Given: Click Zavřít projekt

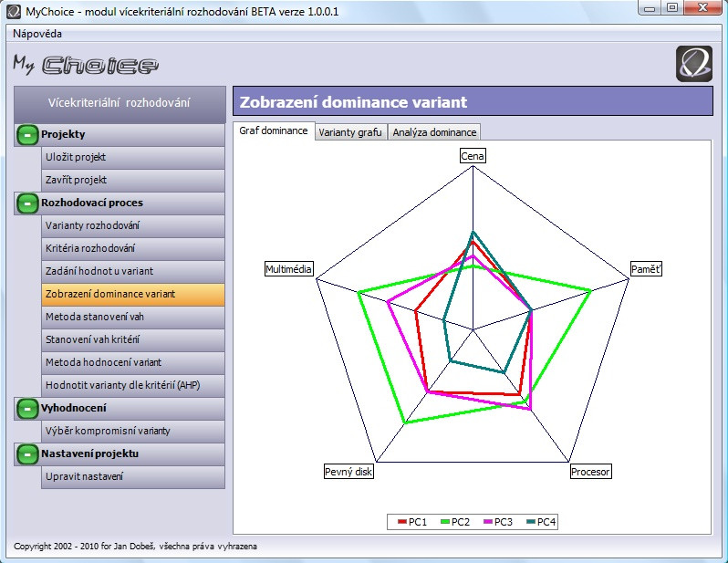Looking at the screenshot, I should point(133,181).
